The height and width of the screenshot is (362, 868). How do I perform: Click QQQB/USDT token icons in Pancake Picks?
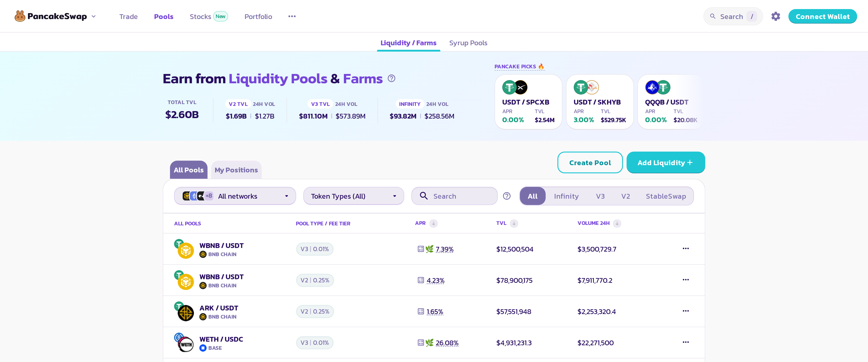[657, 87]
